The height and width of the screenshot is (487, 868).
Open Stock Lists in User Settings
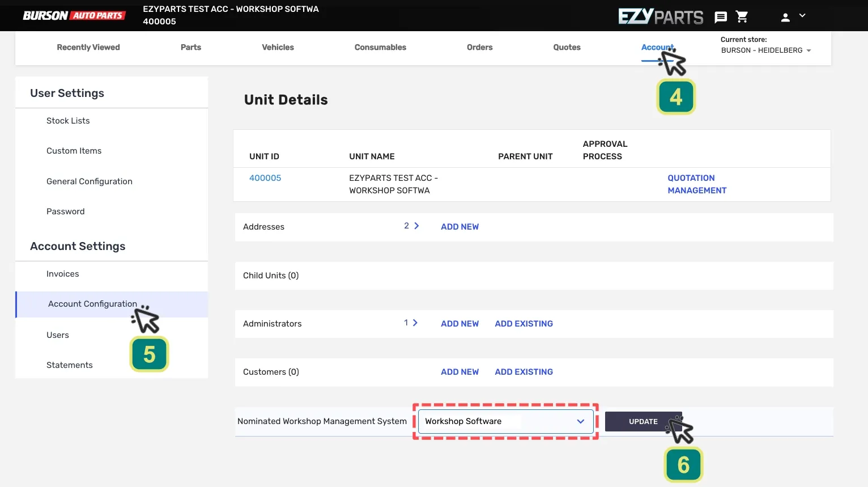[x=68, y=121]
